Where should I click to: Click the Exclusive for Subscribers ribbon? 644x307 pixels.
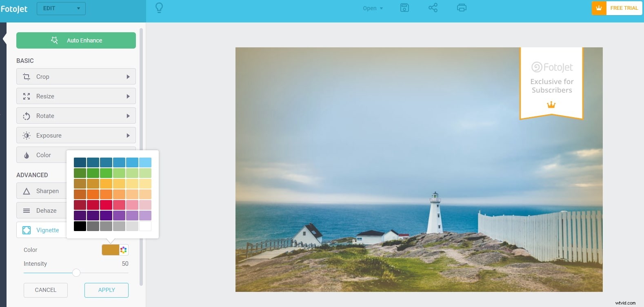(552, 84)
